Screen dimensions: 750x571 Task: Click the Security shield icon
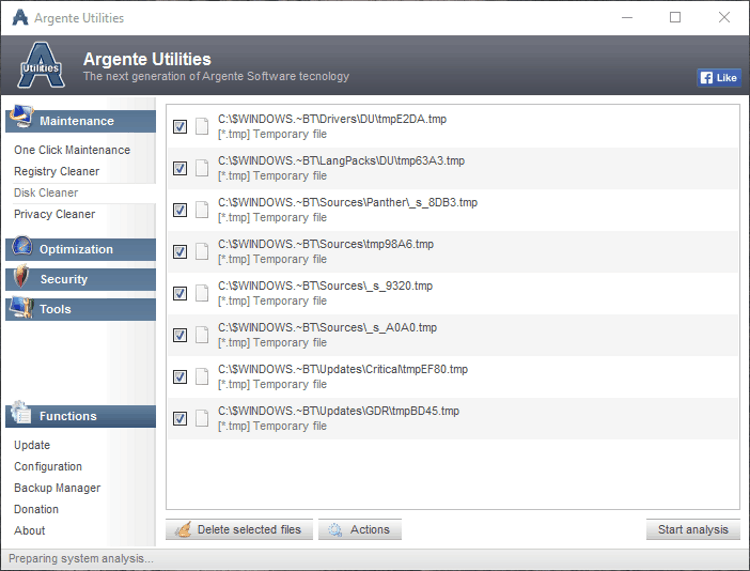click(x=21, y=276)
